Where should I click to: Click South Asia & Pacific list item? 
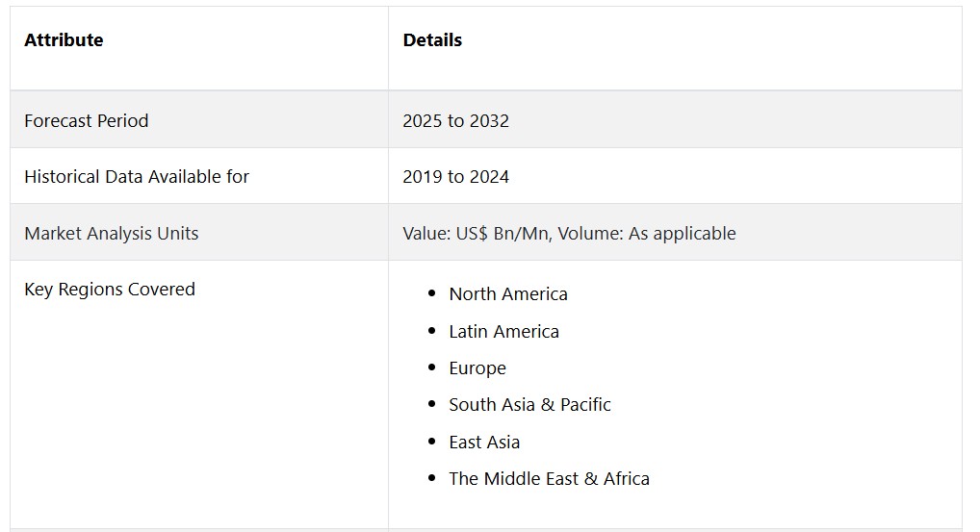(530, 405)
